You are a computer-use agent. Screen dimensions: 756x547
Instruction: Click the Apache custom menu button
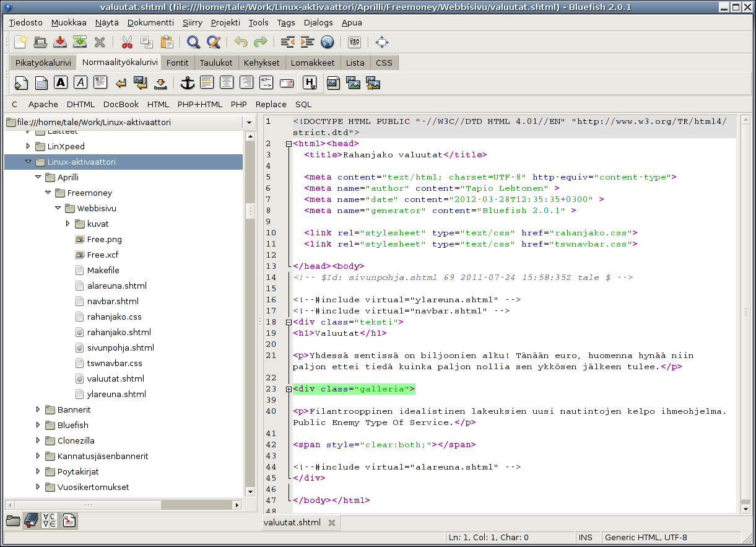43,104
